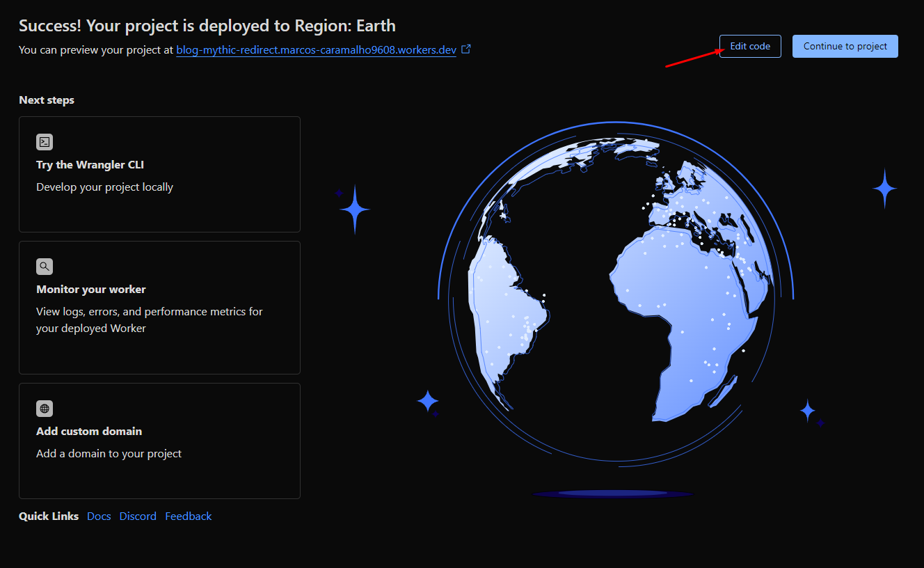The width and height of the screenshot is (924, 568).
Task: Open the Monitor your worker card
Action: click(x=159, y=308)
